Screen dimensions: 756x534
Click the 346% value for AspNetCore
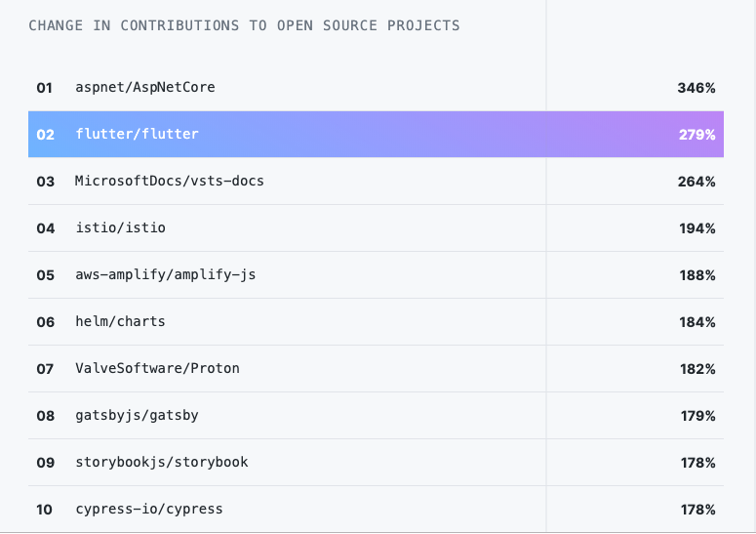tap(696, 88)
